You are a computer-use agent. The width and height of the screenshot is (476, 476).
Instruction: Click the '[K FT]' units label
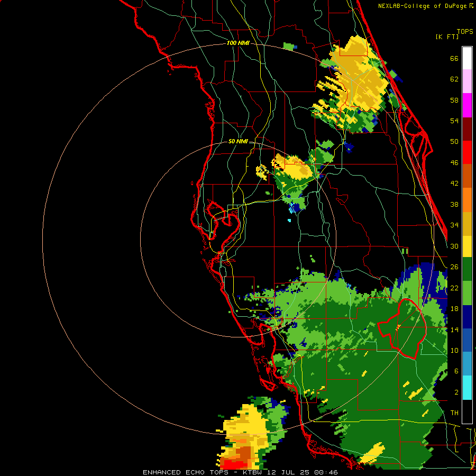click(x=447, y=36)
